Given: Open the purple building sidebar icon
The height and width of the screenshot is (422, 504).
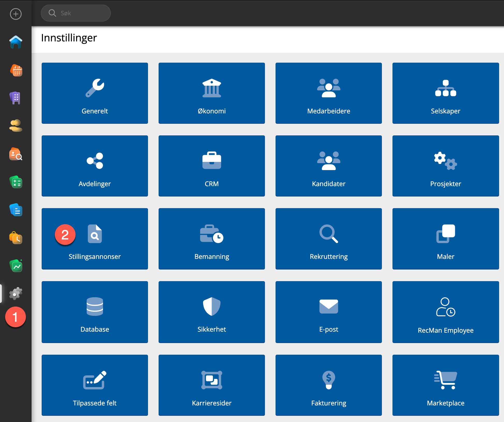Looking at the screenshot, I should [16, 98].
